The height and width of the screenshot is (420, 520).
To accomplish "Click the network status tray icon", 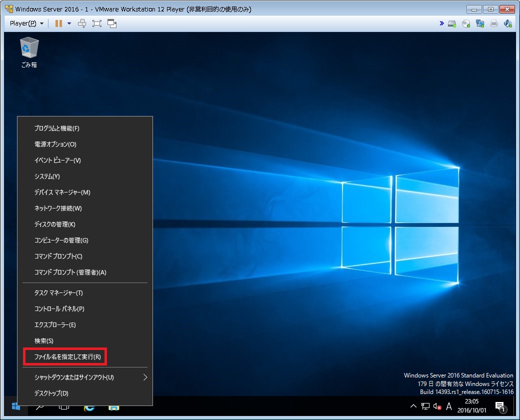I will 425,406.
